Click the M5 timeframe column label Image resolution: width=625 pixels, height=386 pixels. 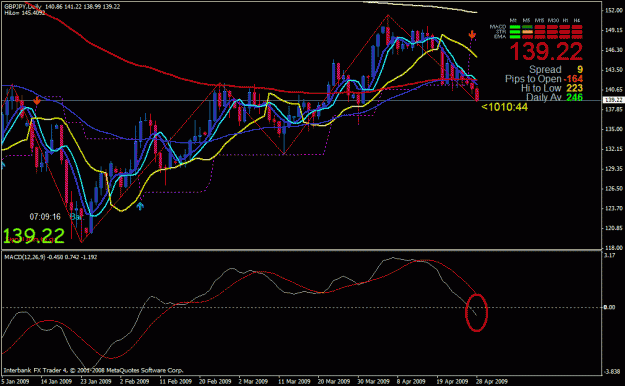527,20
